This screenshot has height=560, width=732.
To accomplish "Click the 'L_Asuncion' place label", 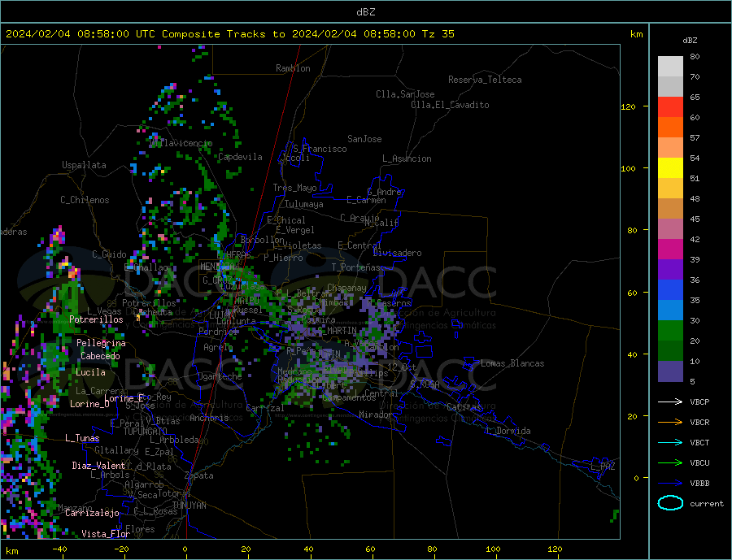I will click(x=407, y=158).
